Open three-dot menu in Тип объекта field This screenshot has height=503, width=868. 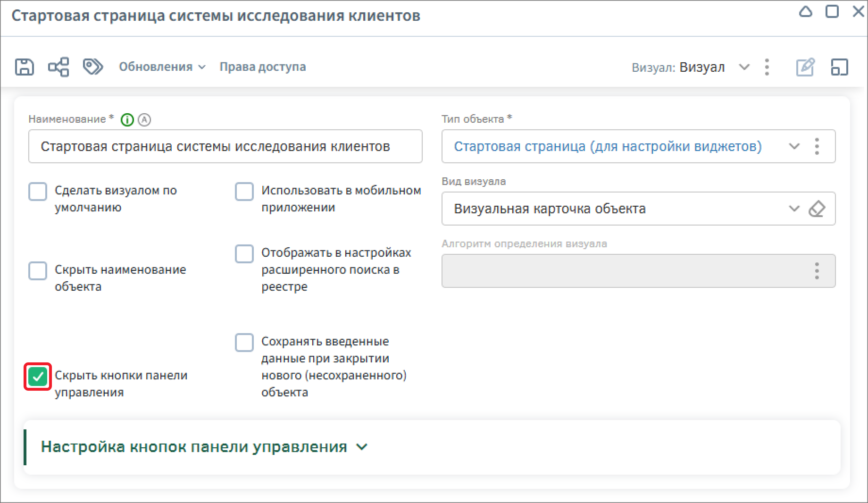pos(817,146)
